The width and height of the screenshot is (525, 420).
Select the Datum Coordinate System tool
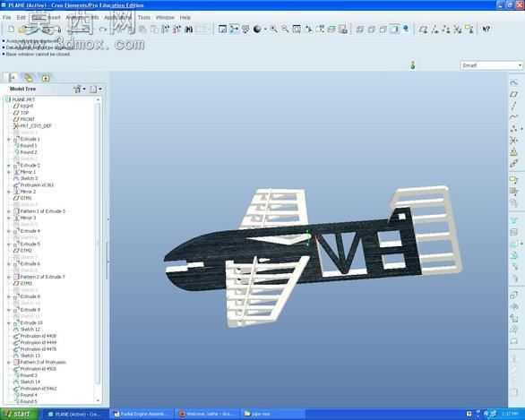(x=513, y=141)
